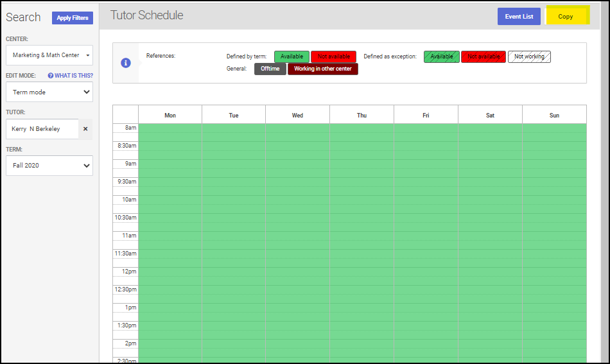Select the Fri column header
The image size is (610, 364).
426,115
